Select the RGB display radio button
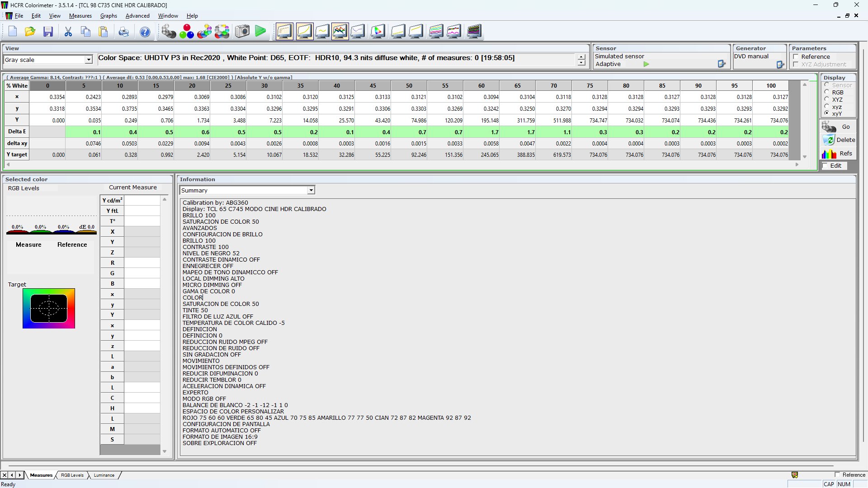The width and height of the screenshot is (868, 488). 827,92
